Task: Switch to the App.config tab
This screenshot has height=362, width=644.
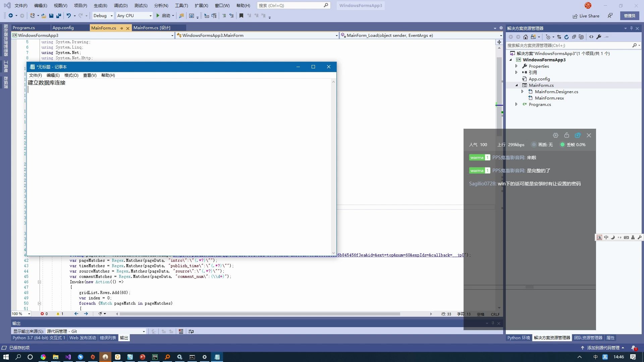Action: pos(64,27)
